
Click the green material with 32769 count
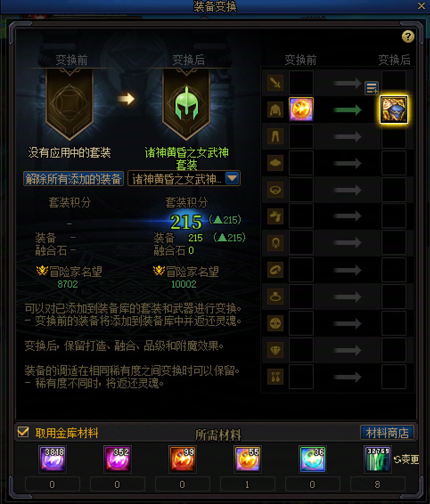(377, 459)
